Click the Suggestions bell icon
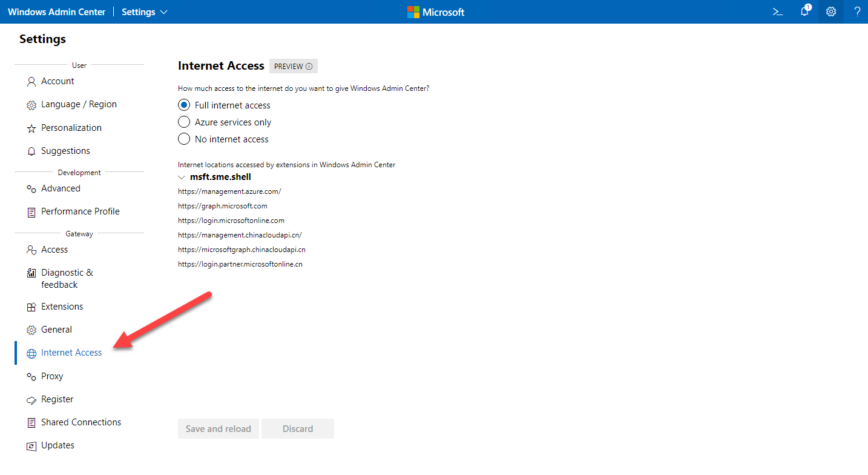Image resolution: width=868 pixels, height=475 pixels. 31,151
